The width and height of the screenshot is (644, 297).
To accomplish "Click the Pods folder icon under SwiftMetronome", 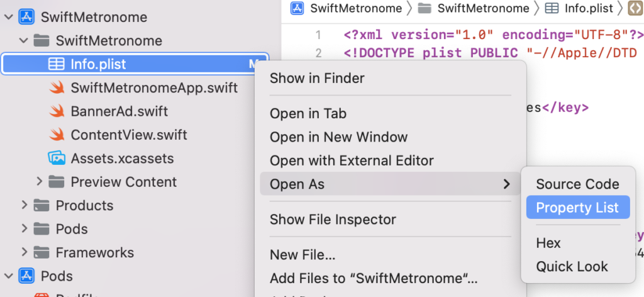I will (x=41, y=229).
